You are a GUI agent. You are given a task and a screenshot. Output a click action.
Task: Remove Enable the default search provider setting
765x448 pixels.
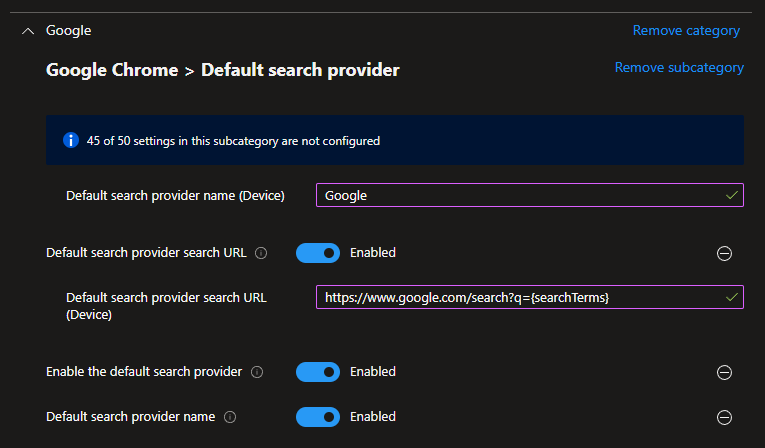(724, 372)
